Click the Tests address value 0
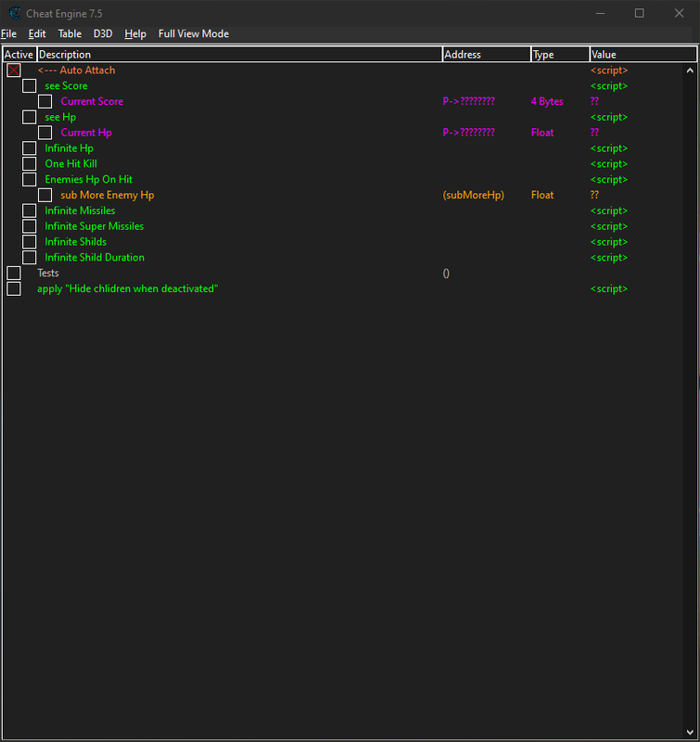The image size is (700, 742). coord(446,274)
